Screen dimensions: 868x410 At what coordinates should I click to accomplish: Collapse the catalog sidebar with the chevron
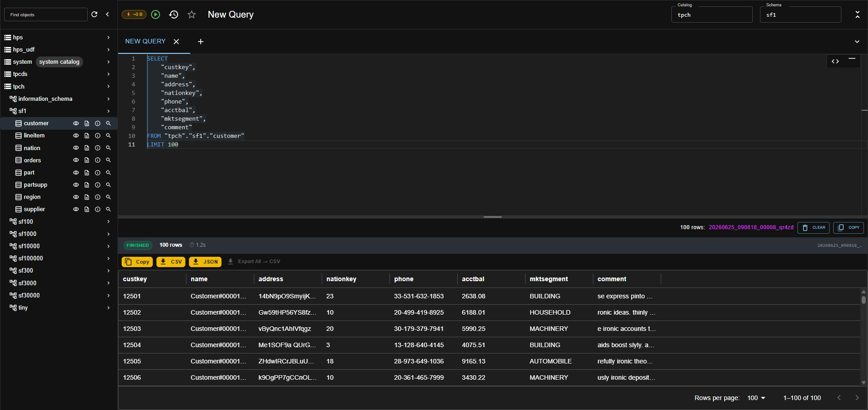coord(108,14)
